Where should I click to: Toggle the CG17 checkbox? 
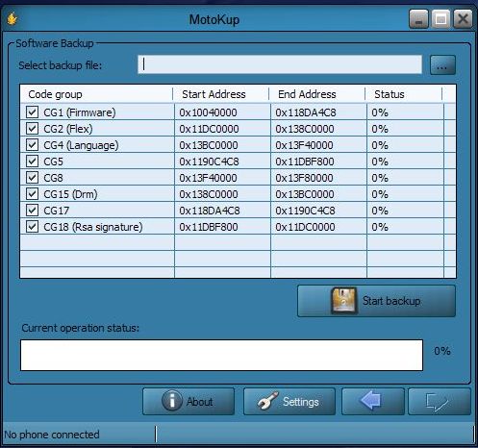coord(32,211)
